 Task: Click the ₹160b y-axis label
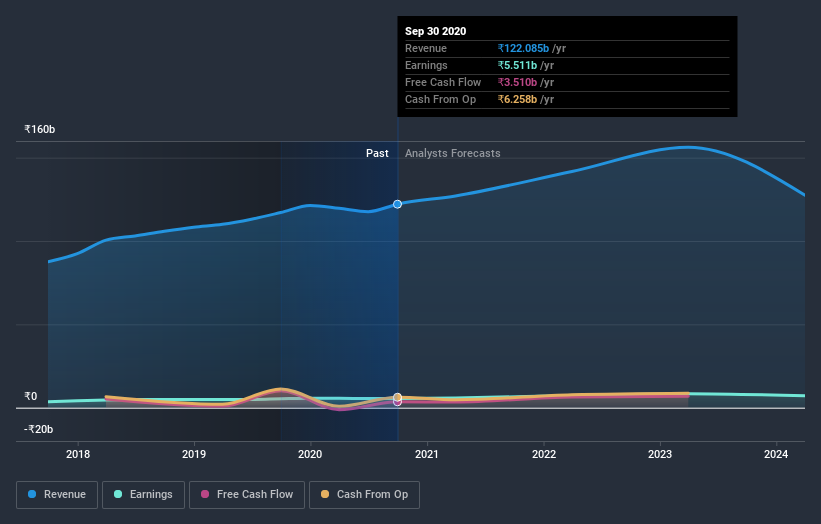tap(40, 129)
